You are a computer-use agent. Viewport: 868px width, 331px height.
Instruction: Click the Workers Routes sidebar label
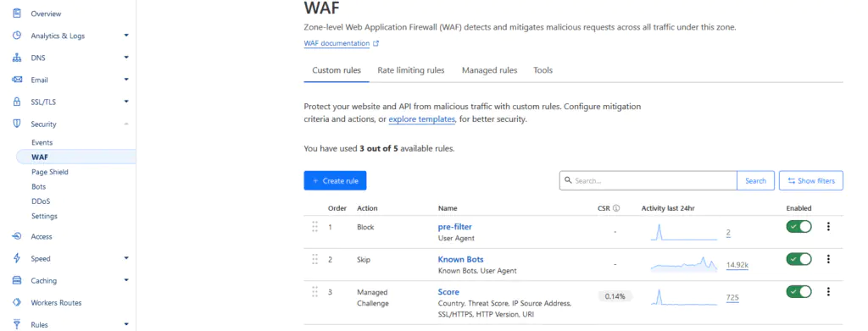point(56,303)
